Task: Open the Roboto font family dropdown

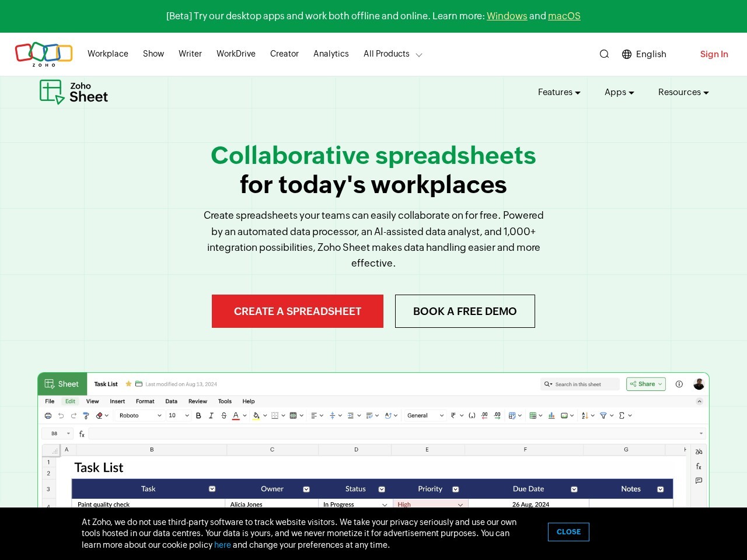Action: coord(140,415)
